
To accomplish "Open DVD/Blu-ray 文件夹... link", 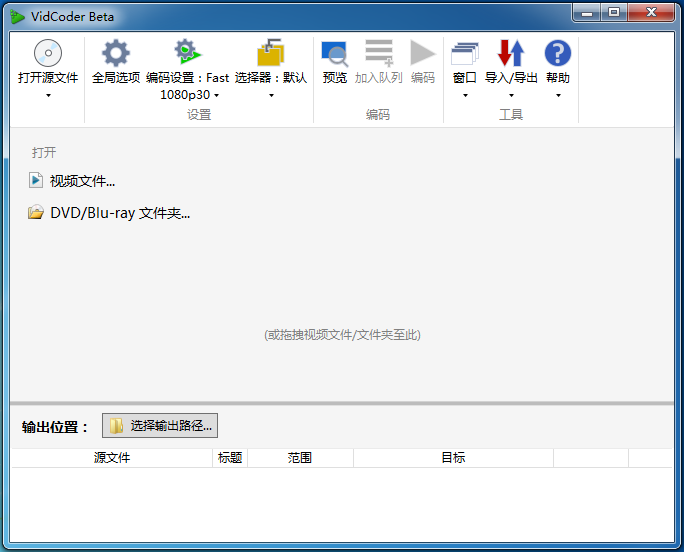I will 120,213.
